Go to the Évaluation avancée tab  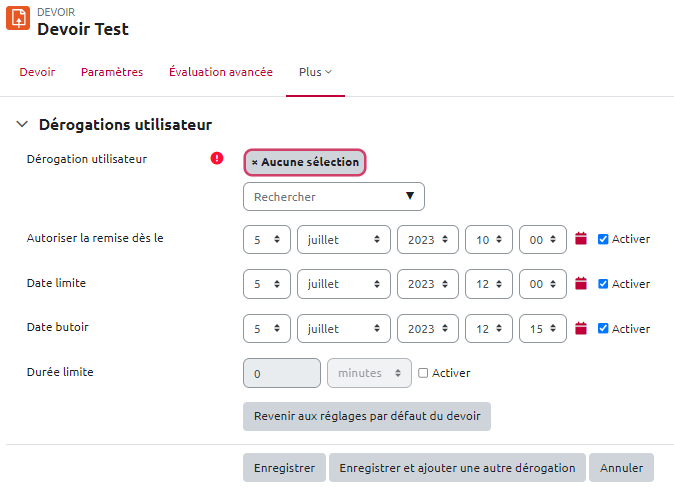click(221, 72)
